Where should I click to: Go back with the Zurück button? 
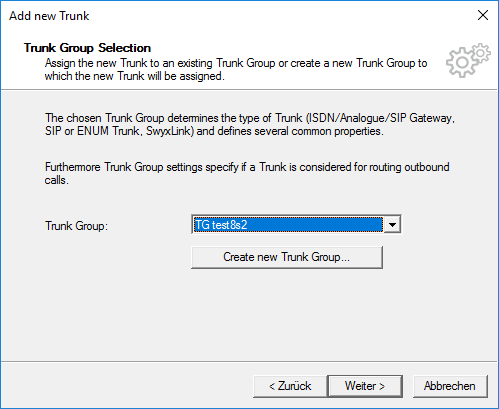tap(290, 386)
